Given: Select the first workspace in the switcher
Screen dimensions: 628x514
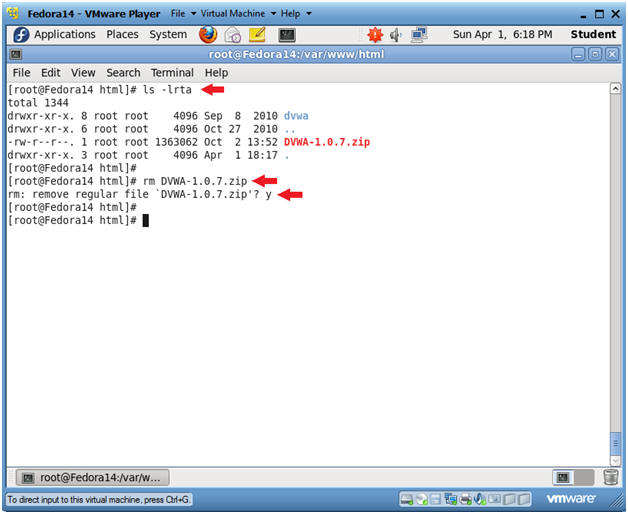Looking at the screenshot, I should point(563,477).
